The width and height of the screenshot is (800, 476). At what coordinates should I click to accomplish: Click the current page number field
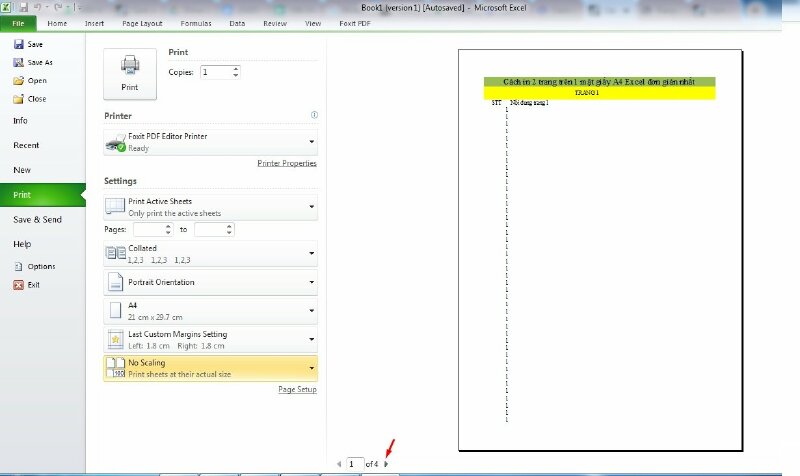[355, 464]
